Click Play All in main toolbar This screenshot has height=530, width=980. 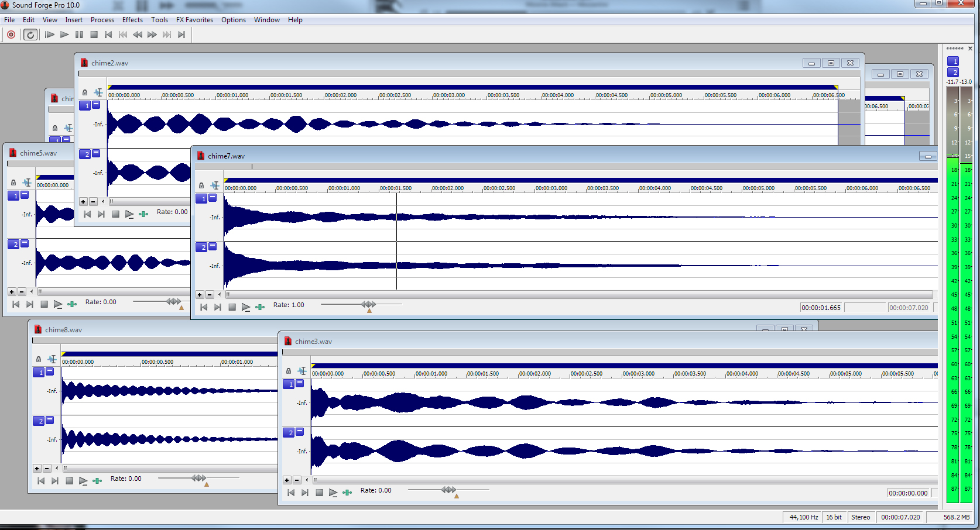(x=50, y=35)
